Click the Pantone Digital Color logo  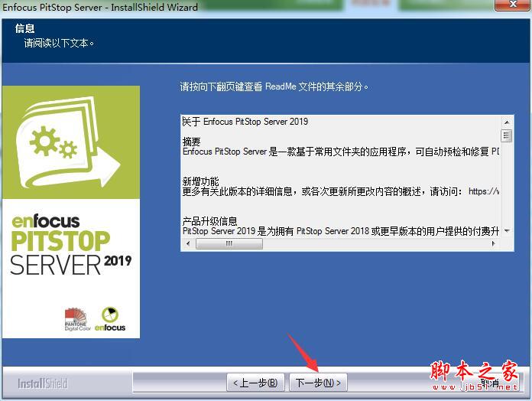77,319
